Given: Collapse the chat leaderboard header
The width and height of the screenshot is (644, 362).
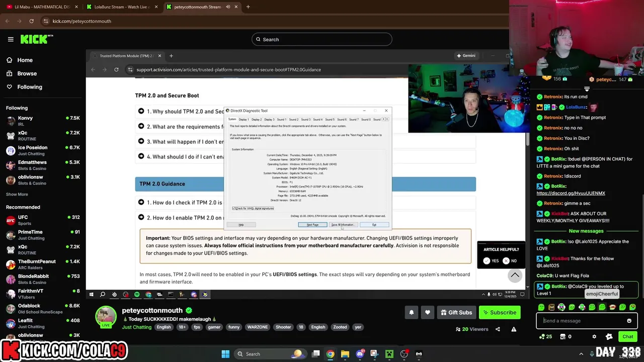Looking at the screenshot, I should pos(587,89).
